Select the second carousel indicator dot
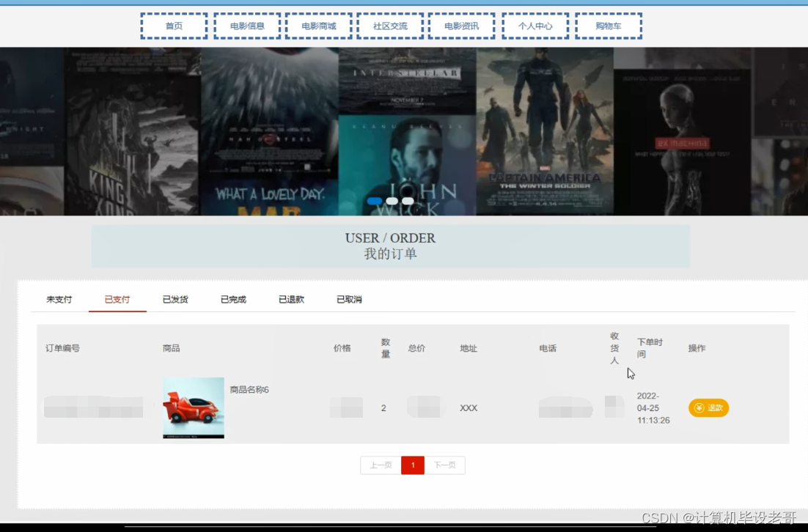Image resolution: width=808 pixels, height=532 pixels. coord(392,201)
